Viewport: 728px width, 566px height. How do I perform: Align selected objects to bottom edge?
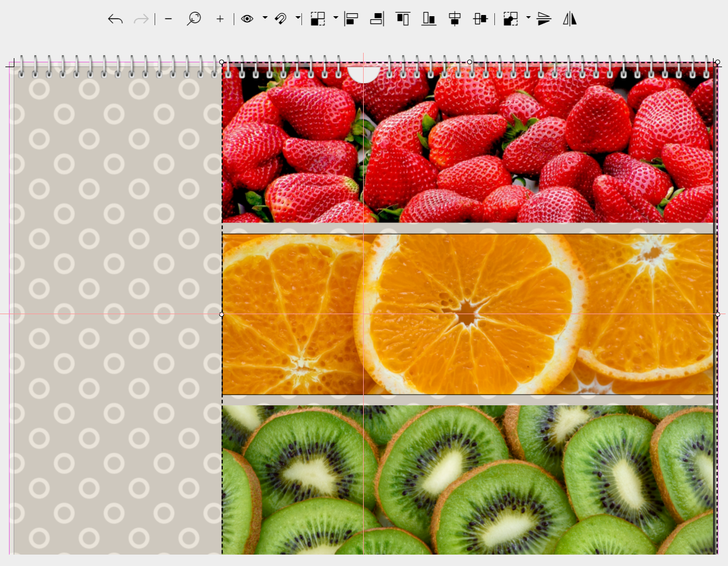[x=428, y=19]
